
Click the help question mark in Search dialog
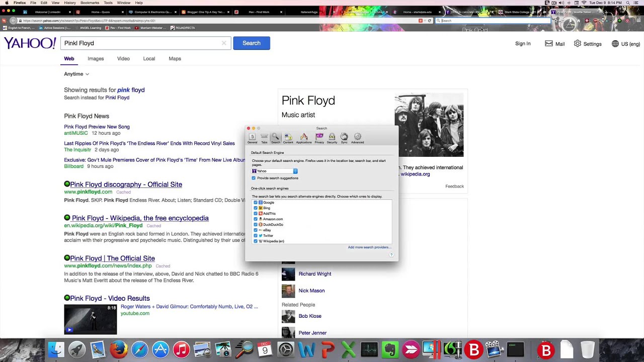[x=391, y=255]
